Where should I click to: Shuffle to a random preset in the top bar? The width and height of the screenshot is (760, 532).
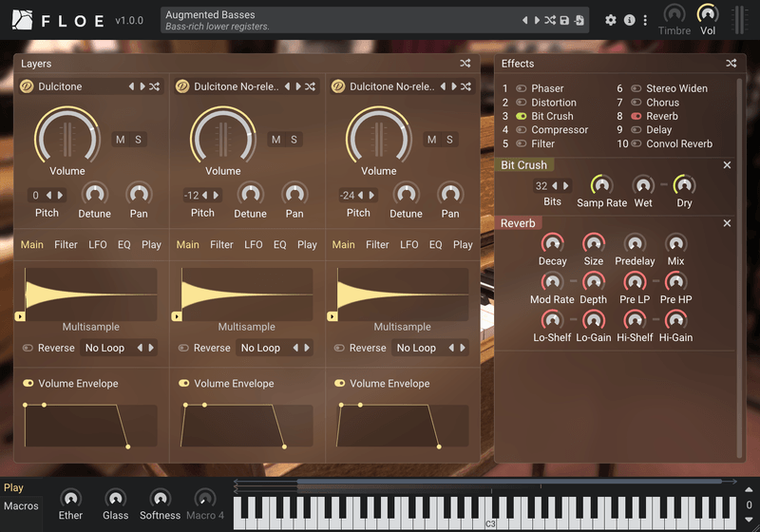[550, 20]
